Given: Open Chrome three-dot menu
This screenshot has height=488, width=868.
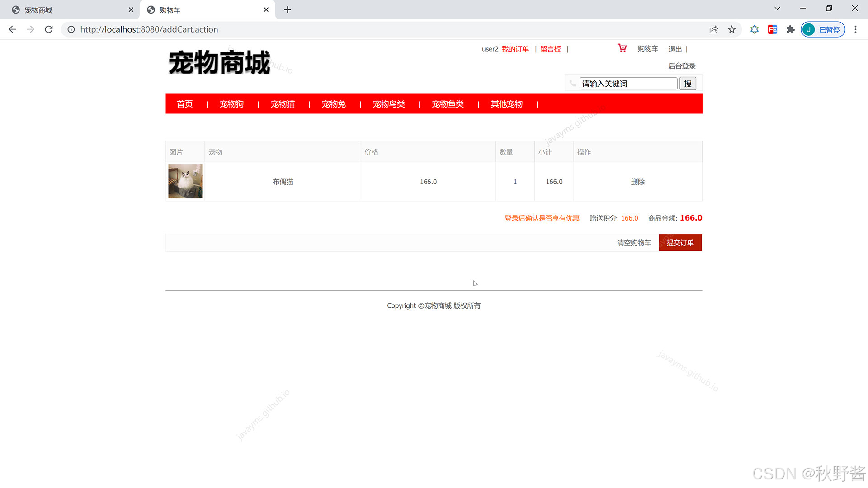Looking at the screenshot, I should [855, 29].
